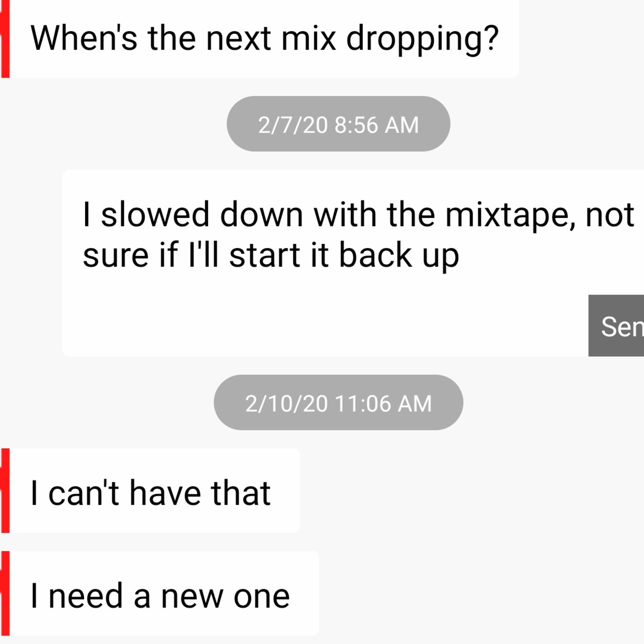Tap the red contact bar beside the first message
Viewport: 644px width, 644px height.
[x=5, y=39]
